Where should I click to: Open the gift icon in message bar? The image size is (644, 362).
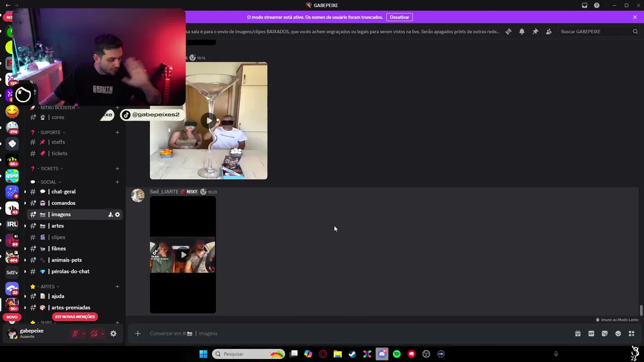[x=578, y=333]
